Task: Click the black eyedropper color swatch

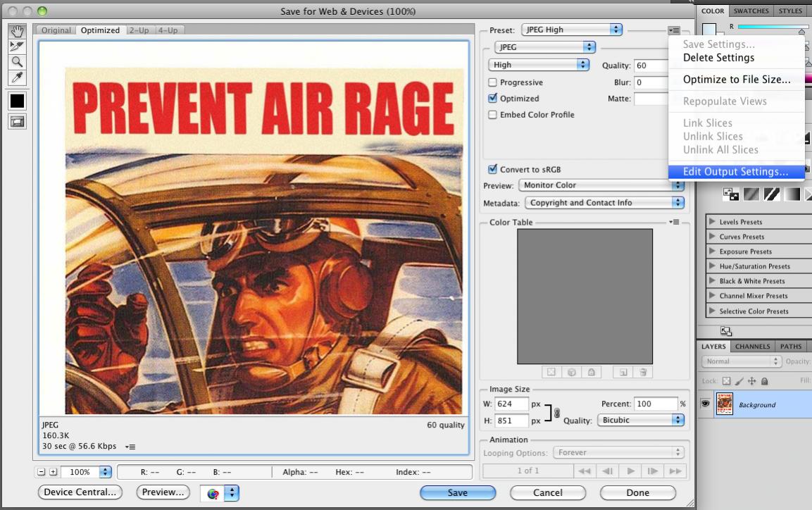Action: (17, 101)
